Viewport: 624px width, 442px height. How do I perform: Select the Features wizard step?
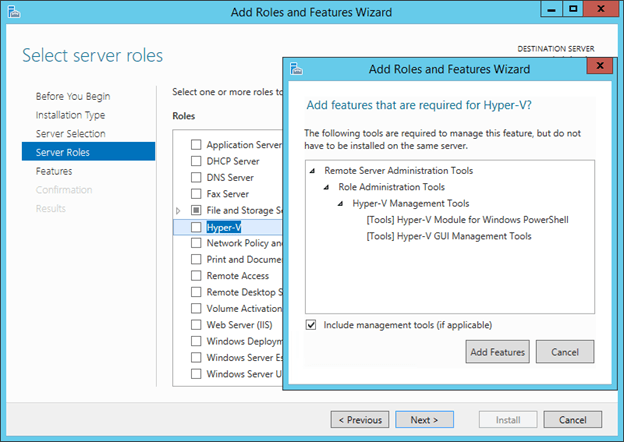tap(54, 171)
